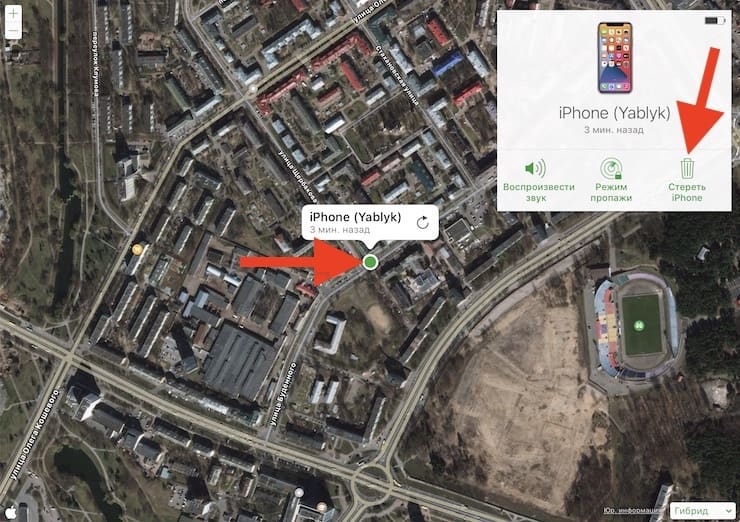740x522 pixels.
Task: Open the Гибрид map type dropdown
Action: pos(703,511)
